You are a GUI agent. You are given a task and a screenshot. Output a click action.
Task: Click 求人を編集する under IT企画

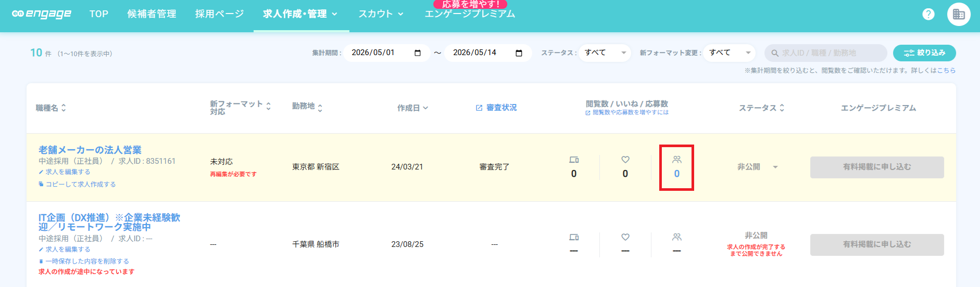tap(65, 250)
